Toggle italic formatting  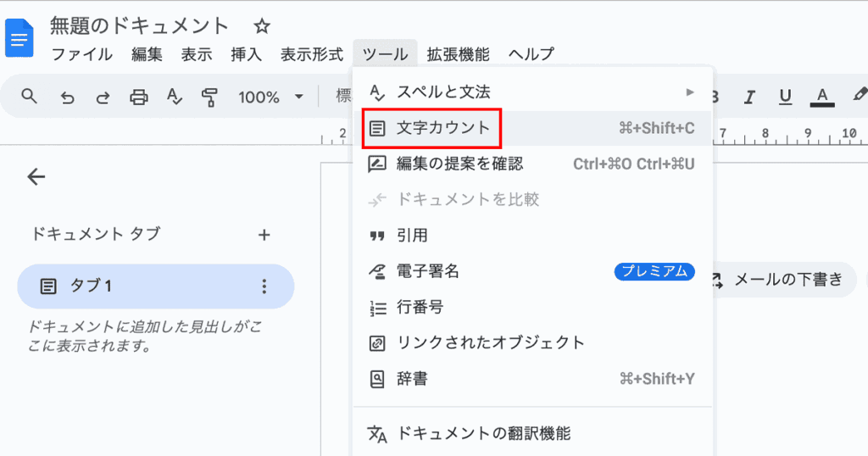tap(748, 97)
